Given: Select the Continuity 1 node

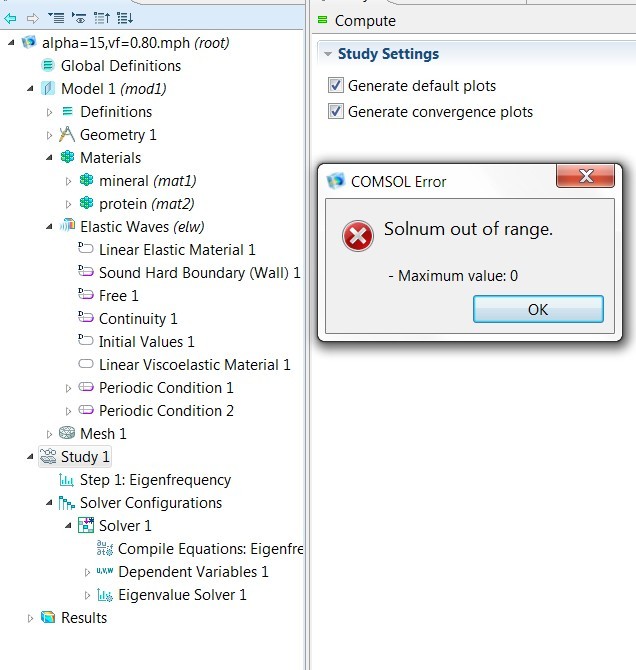Looking at the screenshot, I should (138, 319).
